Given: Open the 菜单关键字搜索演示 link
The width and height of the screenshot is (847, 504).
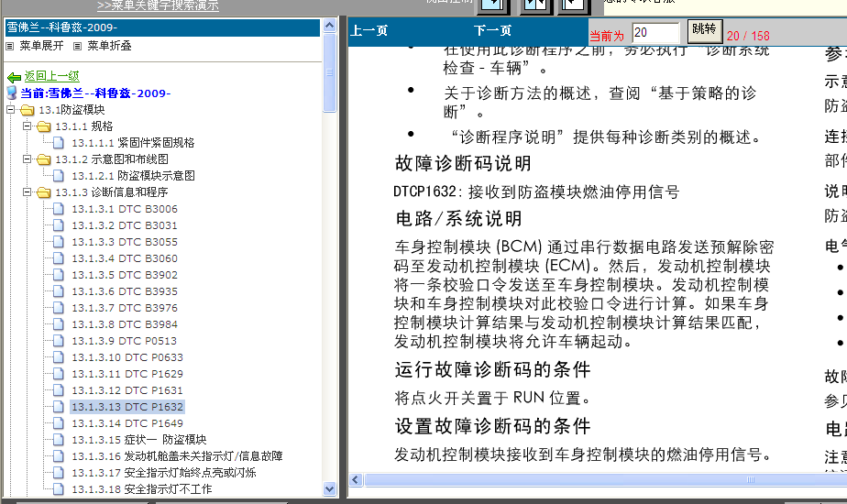Looking at the screenshot, I should [159, 5].
